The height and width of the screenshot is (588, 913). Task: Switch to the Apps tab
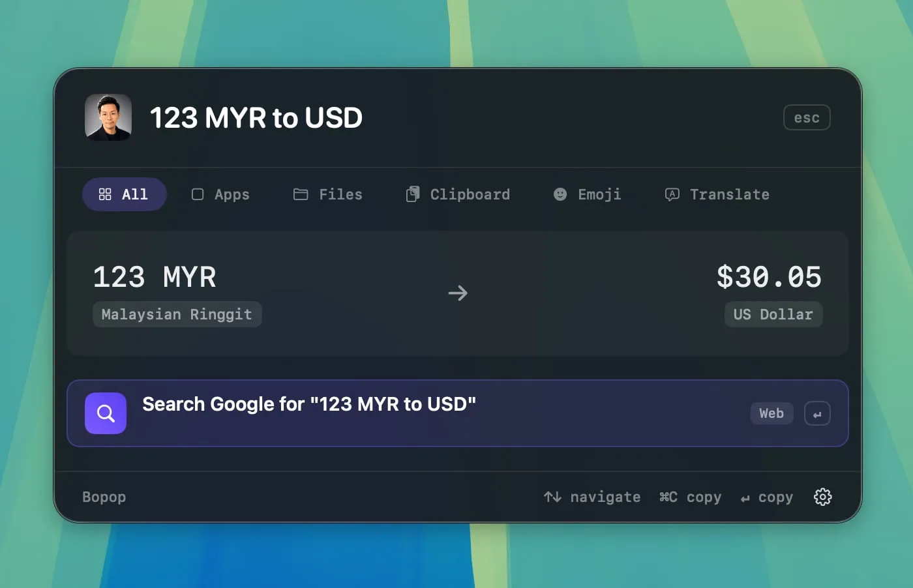(220, 194)
